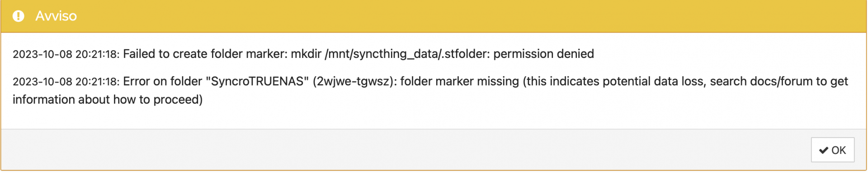Image resolution: width=868 pixels, height=173 pixels.
Task: Dismiss the Avviso dialog with OK
Action: (832, 150)
